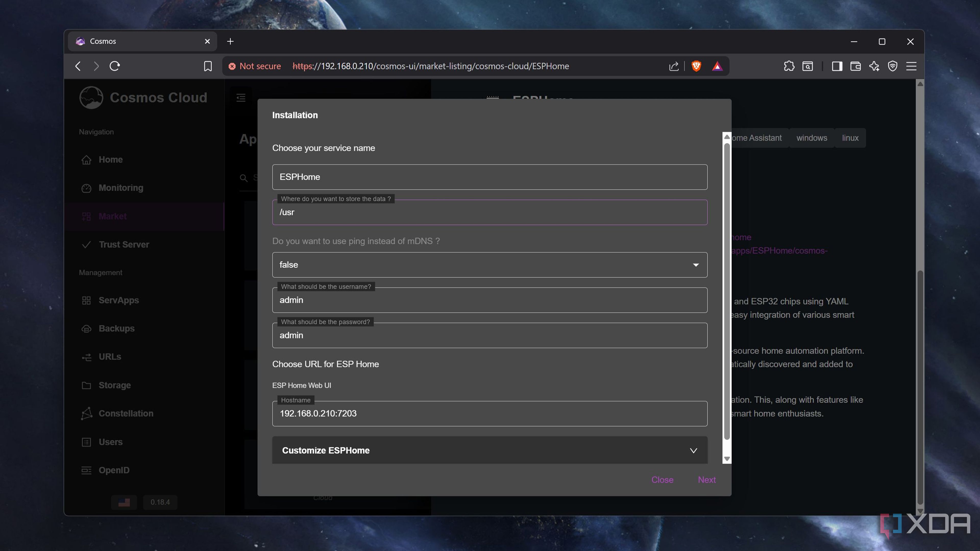Open the Brave Shields lion icon
Viewport: 980px width, 551px height.
click(696, 66)
